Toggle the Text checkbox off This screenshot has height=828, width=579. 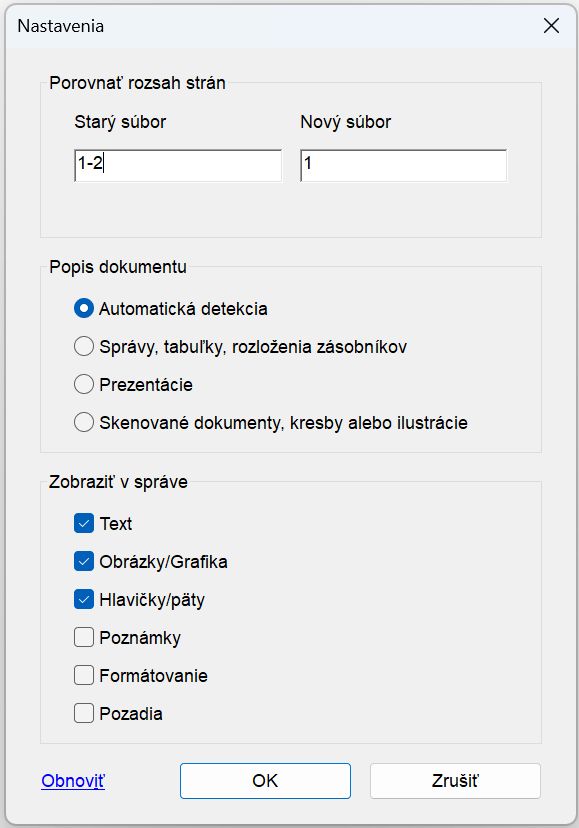(x=83, y=523)
